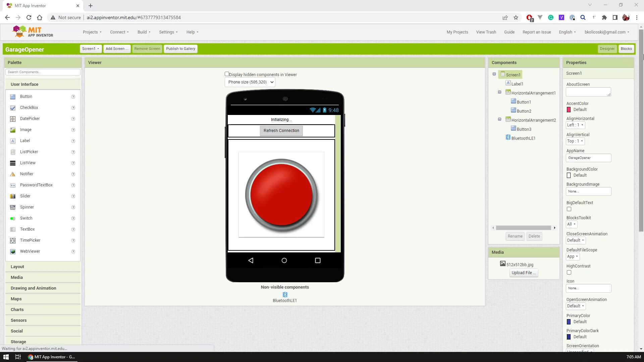Open the AccentColor swatch

[569, 110]
